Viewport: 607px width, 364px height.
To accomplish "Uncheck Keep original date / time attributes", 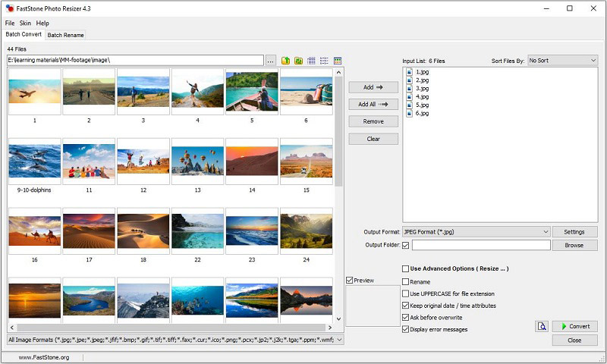I will 405,305.
